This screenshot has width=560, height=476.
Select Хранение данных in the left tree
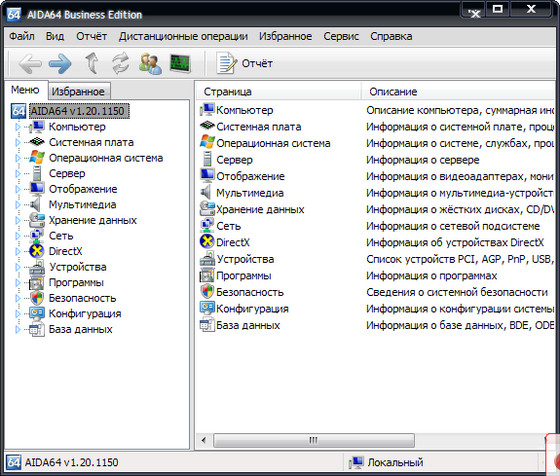(x=92, y=220)
